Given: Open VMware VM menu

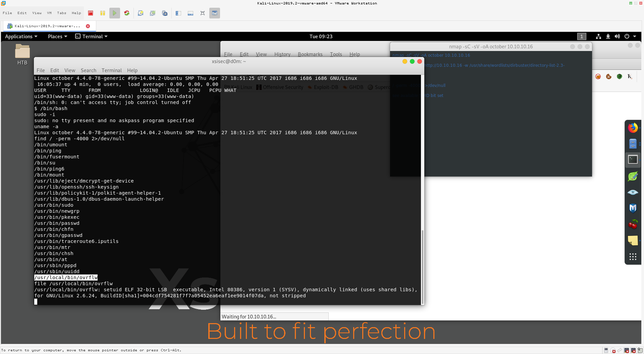Looking at the screenshot, I should click(49, 13).
